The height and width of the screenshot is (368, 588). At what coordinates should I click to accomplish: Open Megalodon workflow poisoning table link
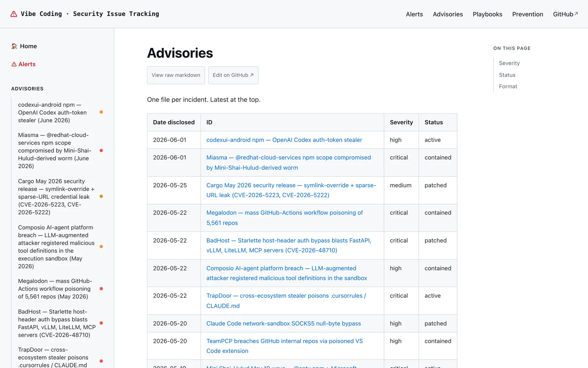pyautogui.click(x=284, y=218)
